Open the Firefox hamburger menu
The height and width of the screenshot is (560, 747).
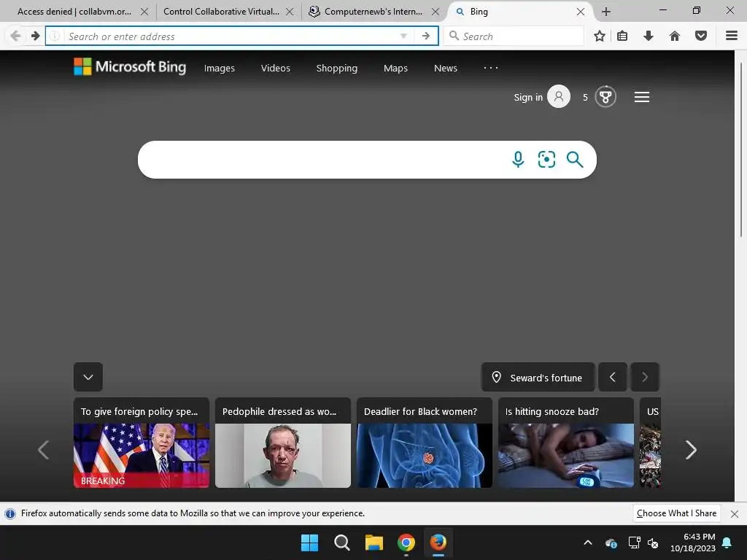click(x=731, y=36)
